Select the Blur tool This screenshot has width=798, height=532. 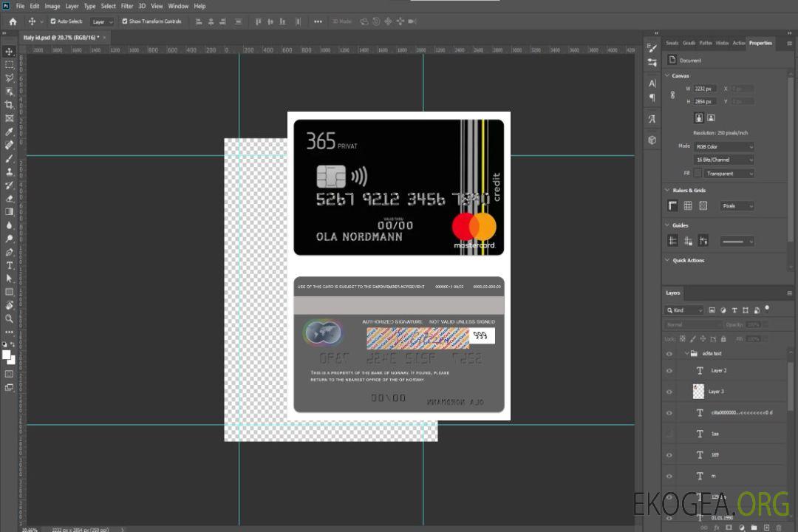9,225
